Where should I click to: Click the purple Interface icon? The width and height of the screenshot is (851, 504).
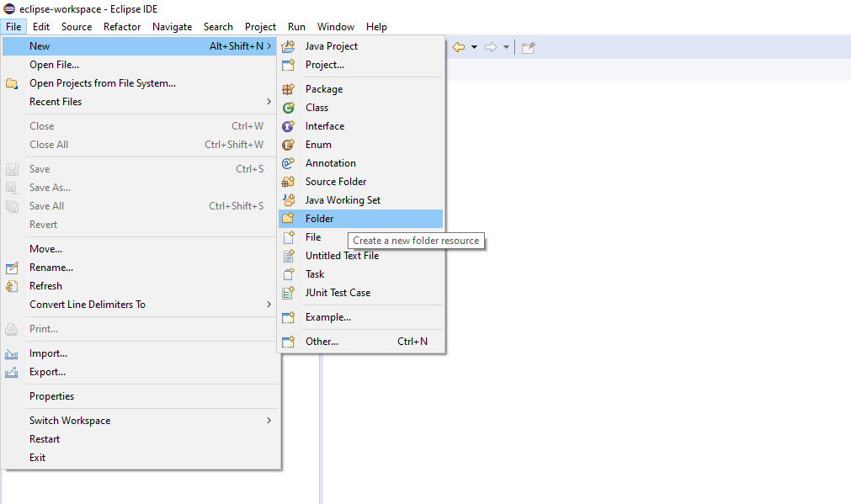[x=288, y=126]
